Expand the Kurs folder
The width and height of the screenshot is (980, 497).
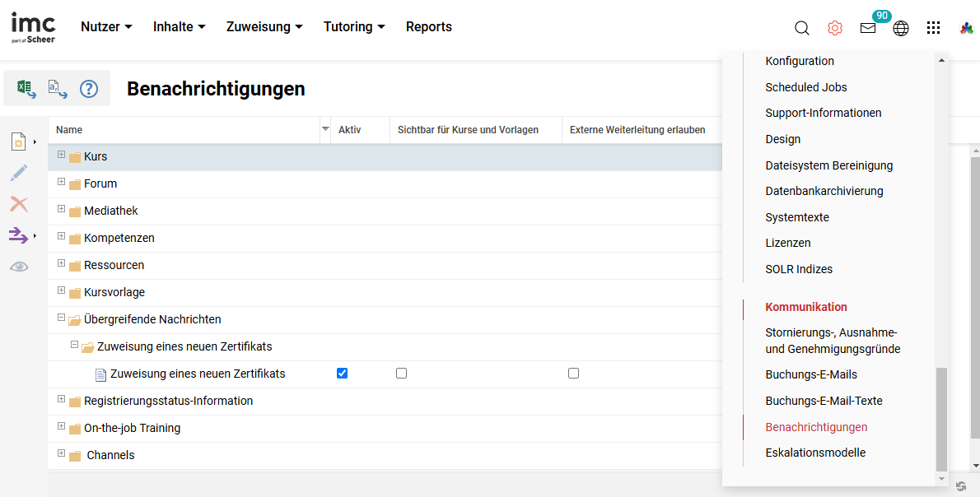60,156
